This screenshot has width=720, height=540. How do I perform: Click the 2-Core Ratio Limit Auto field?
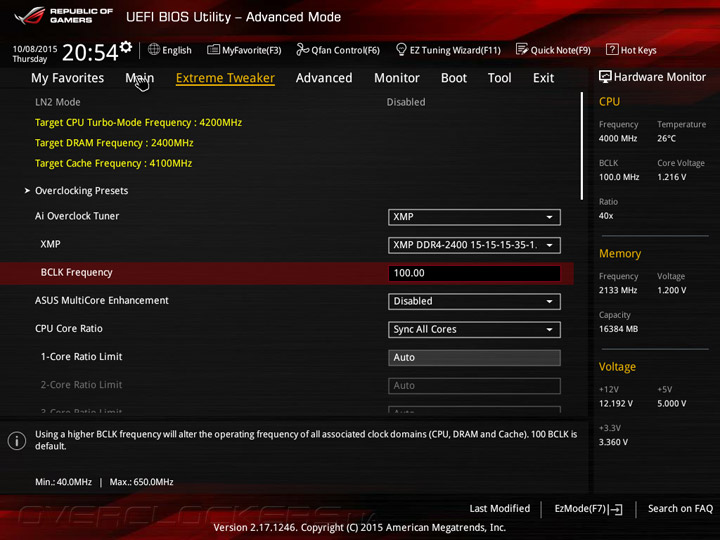(474, 386)
